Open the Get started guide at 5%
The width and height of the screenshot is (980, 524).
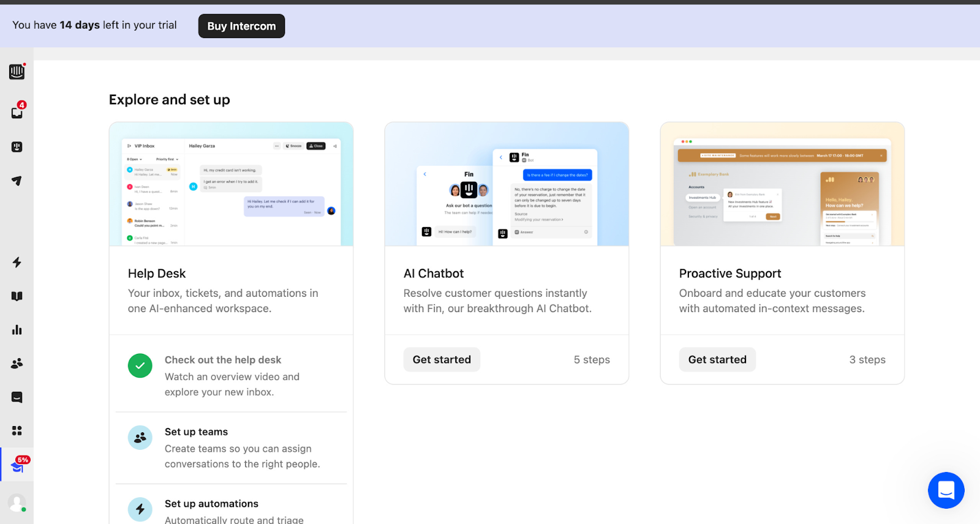click(17, 465)
